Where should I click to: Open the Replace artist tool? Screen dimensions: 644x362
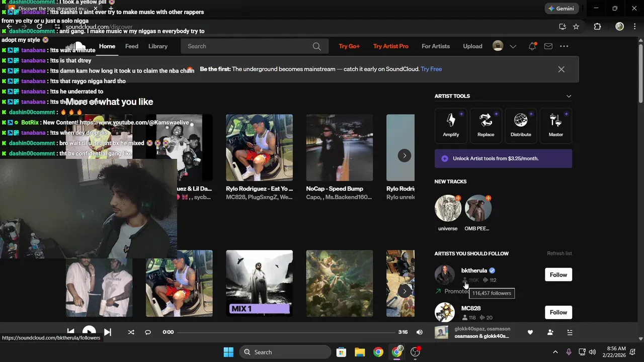[486, 125]
